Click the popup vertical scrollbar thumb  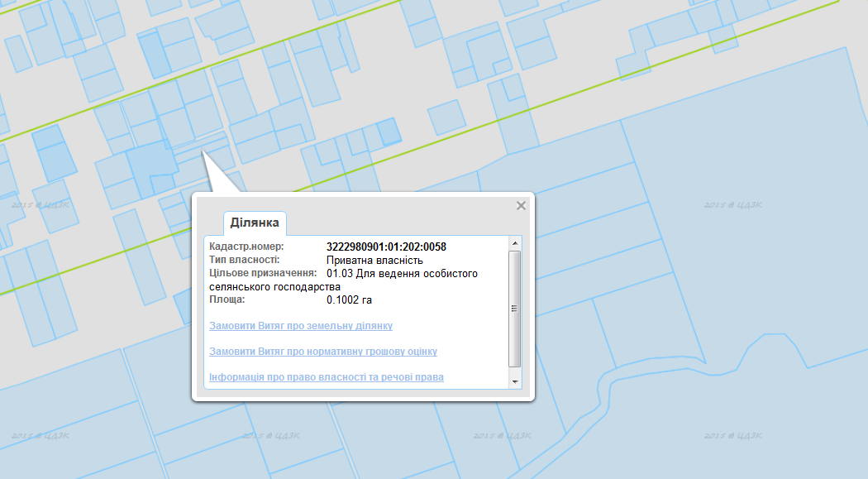[x=515, y=309]
